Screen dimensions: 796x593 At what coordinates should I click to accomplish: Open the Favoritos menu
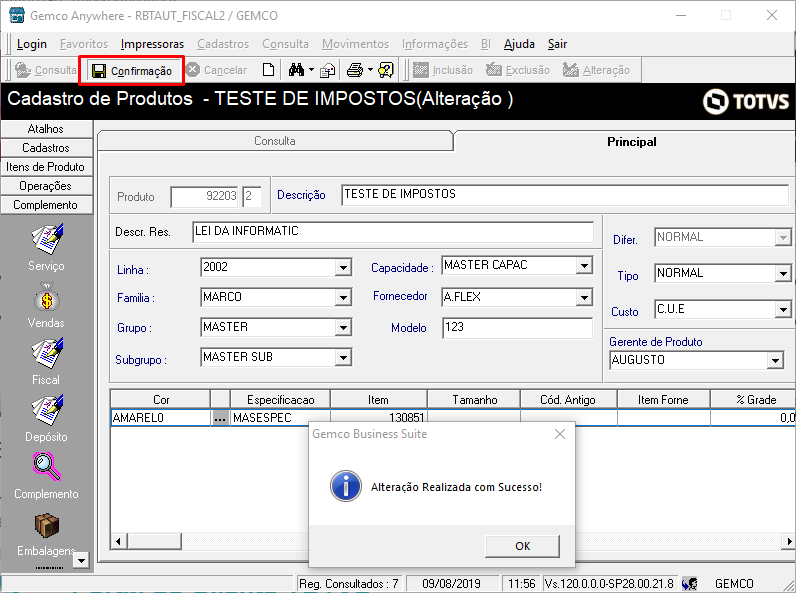coord(84,44)
